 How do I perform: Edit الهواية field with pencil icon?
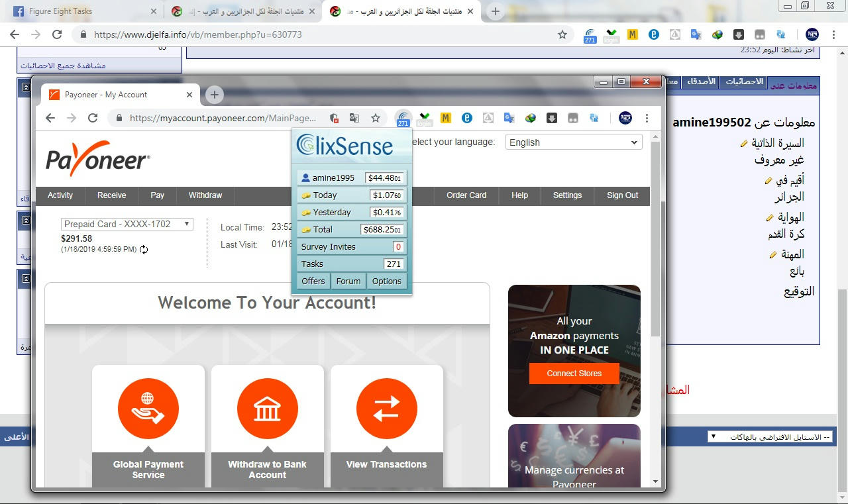(770, 217)
